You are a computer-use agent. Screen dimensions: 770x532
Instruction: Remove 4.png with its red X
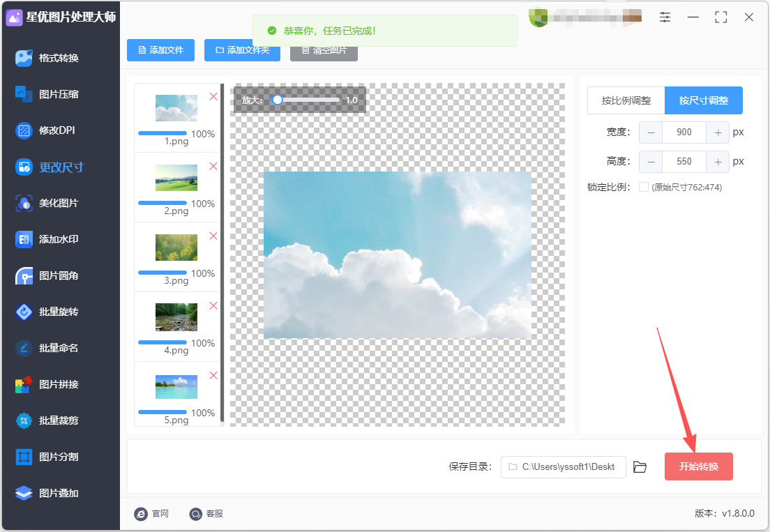(x=213, y=306)
